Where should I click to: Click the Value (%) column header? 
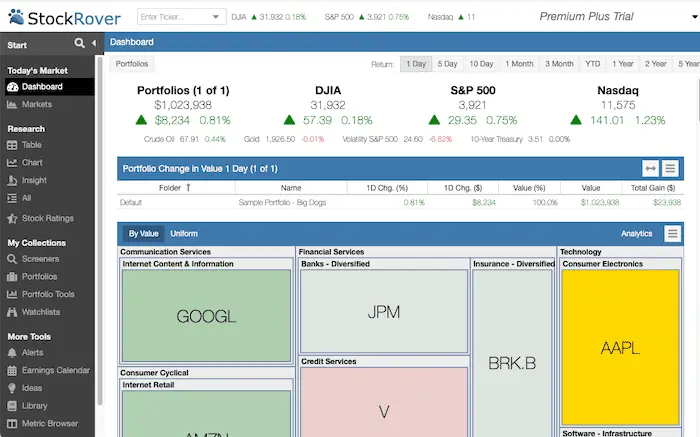click(x=529, y=188)
